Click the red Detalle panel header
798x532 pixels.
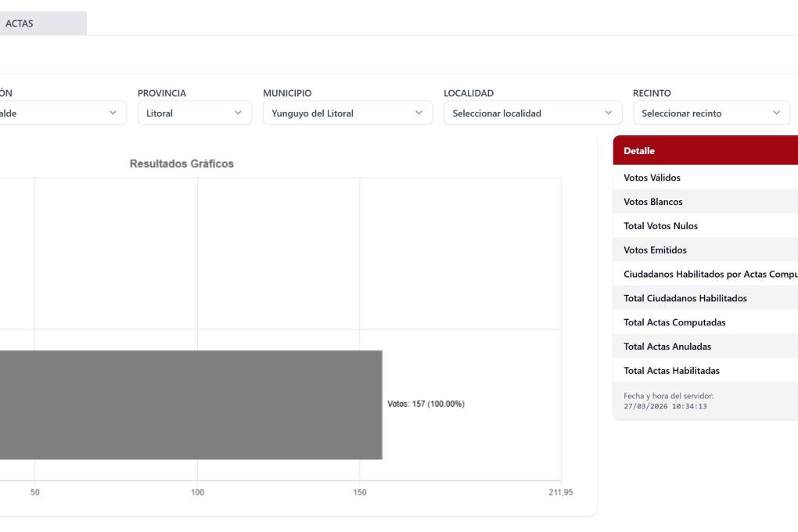704,151
